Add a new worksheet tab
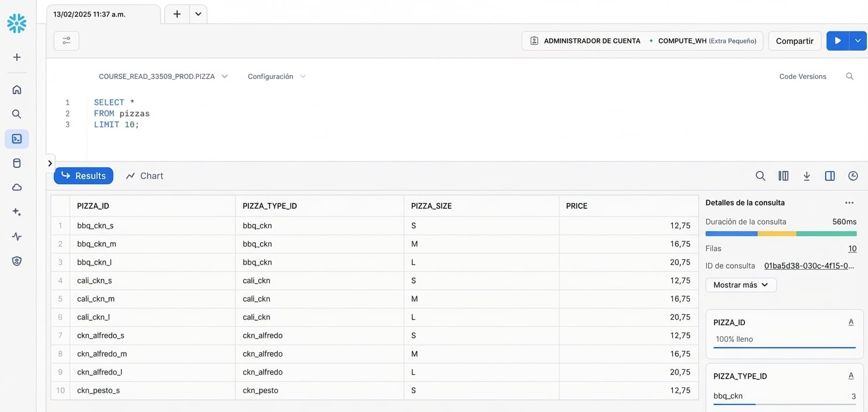 click(177, 14)
